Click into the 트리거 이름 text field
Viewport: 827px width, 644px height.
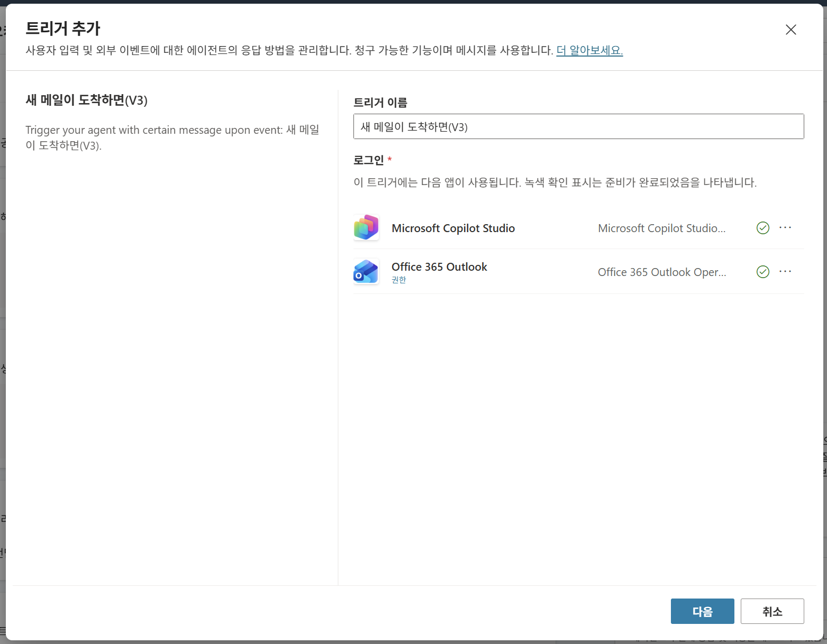coord(578,126)
